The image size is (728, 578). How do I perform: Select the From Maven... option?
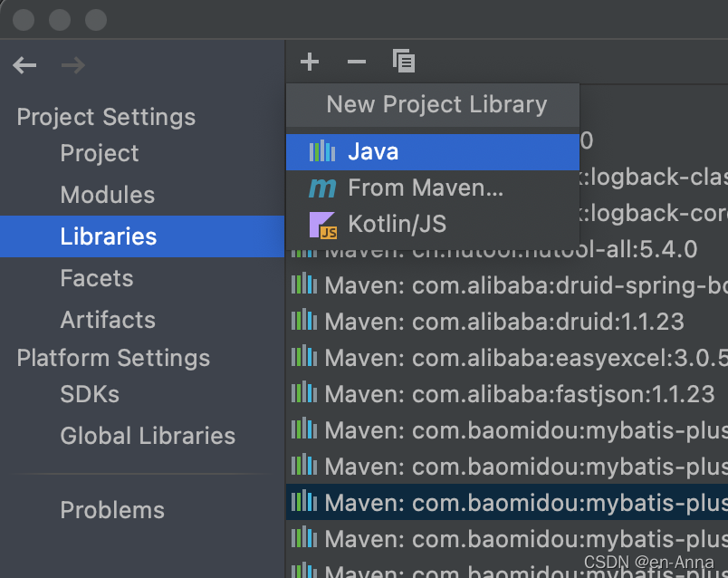[433, 188]
